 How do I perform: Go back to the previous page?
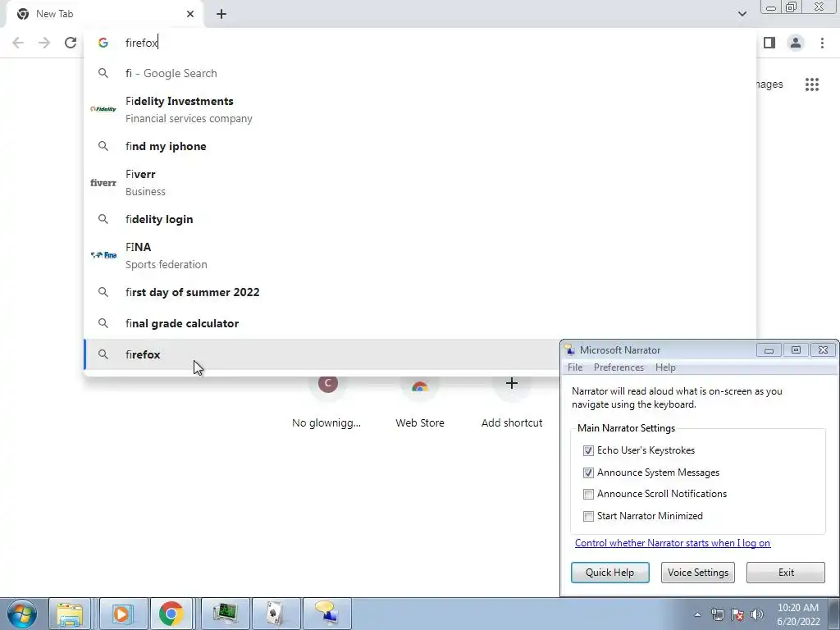[x=18, y=43]
